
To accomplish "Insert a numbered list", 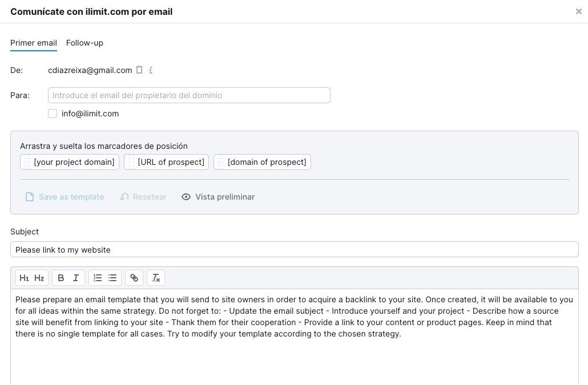I will click(x=98, y=278).
